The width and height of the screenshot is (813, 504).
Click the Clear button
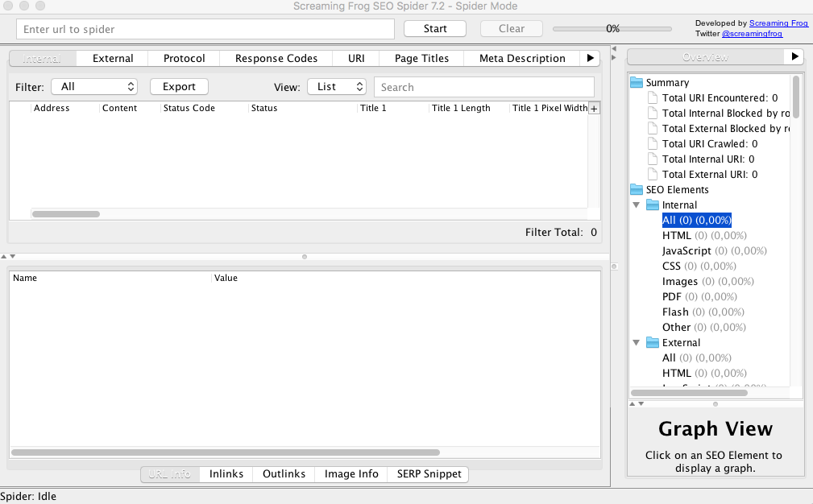coord(512,28)
